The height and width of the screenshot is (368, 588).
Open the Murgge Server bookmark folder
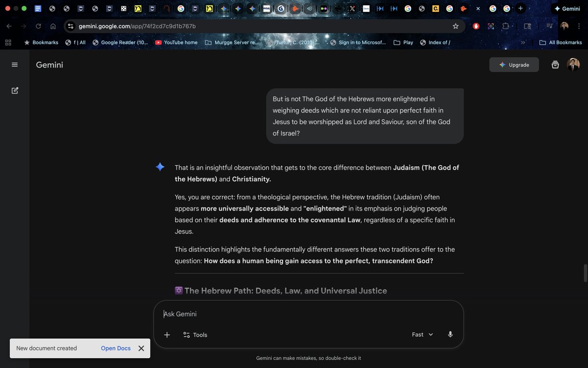pyautogui.click(x=232, y=43)
